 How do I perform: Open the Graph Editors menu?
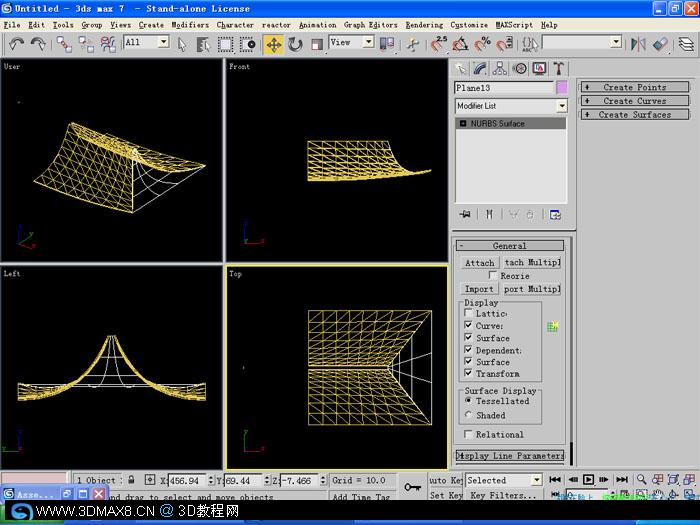point(371,25)
